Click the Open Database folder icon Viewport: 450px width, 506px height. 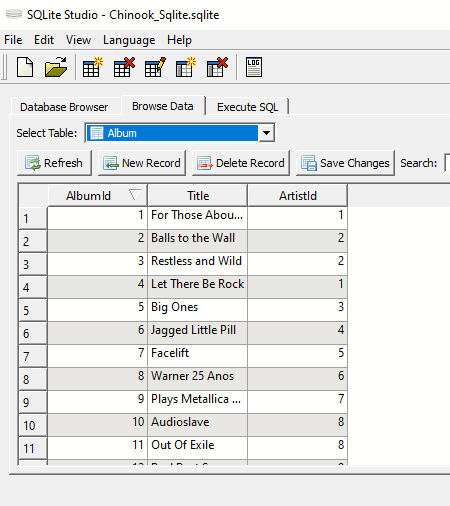pos(56,67)
